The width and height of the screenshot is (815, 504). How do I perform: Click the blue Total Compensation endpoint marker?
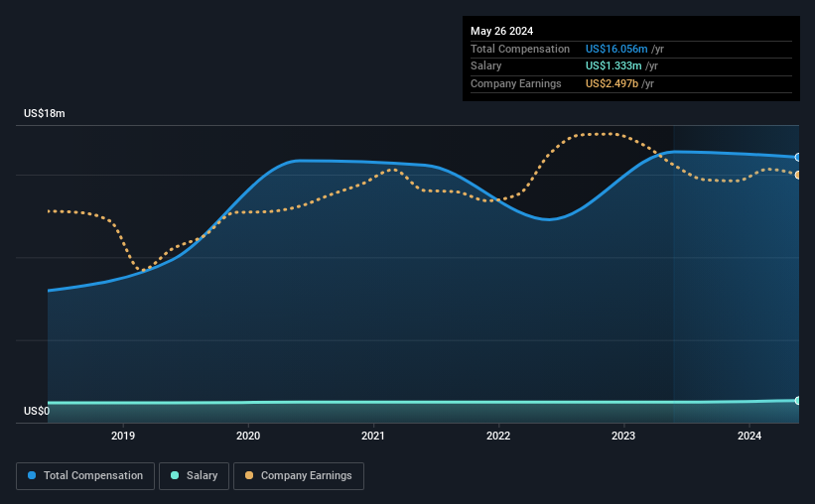797,157
